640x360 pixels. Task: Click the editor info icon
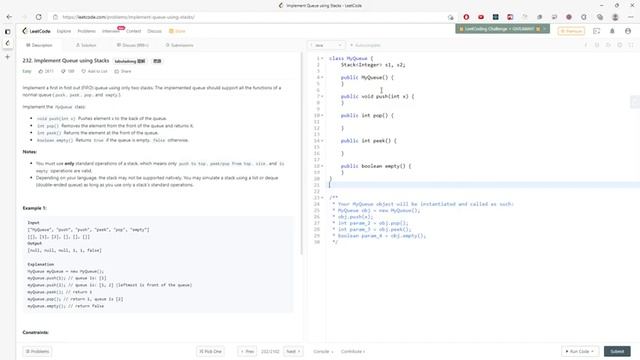pyautogui.click(x=585, y=45)
